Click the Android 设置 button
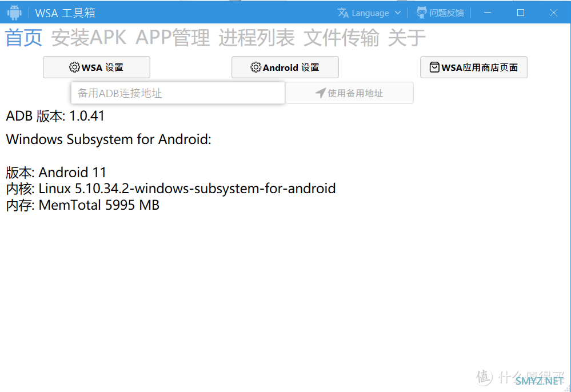571x392 pixels. click(x=285, y=67)
